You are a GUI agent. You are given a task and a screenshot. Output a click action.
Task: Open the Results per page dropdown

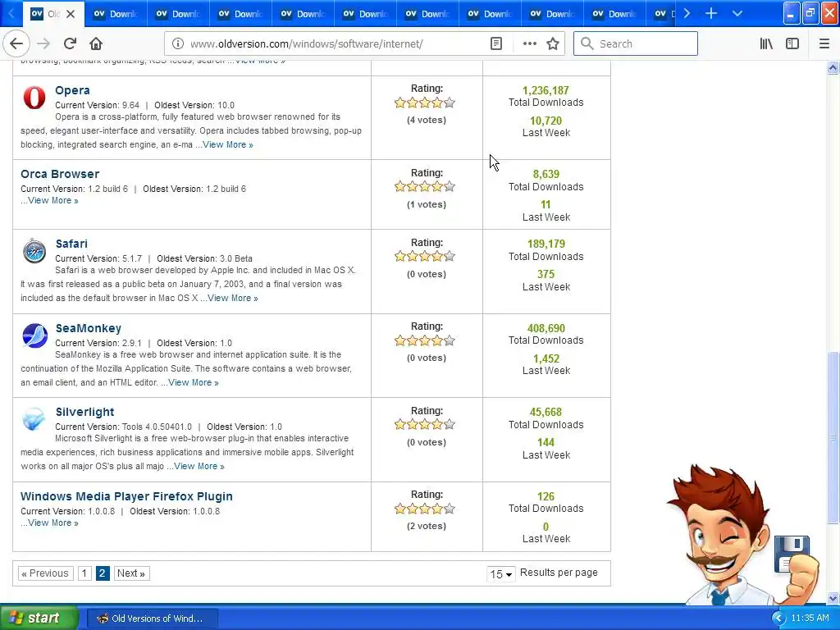501,573
